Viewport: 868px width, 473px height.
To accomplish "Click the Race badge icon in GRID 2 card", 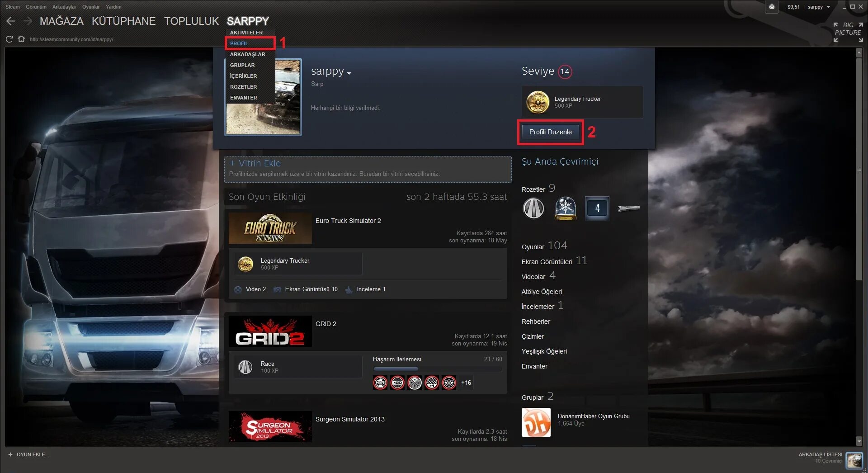I will tap(245, 367).
